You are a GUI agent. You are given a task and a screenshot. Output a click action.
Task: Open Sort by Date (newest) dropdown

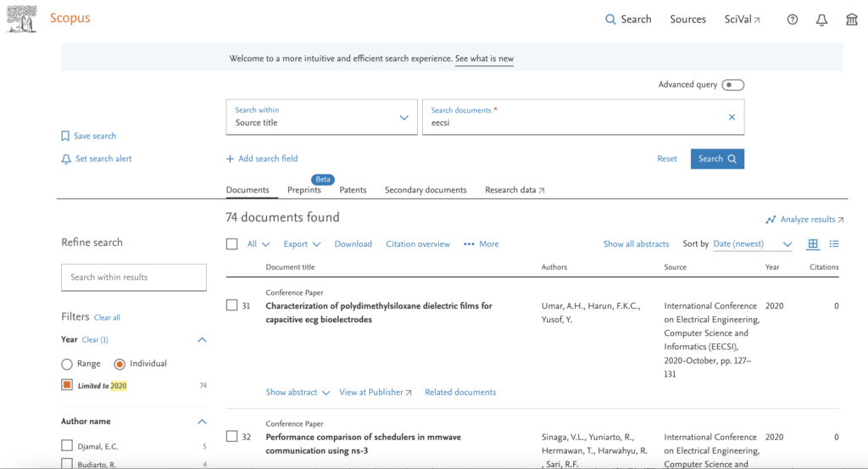[x=753, y=244]
